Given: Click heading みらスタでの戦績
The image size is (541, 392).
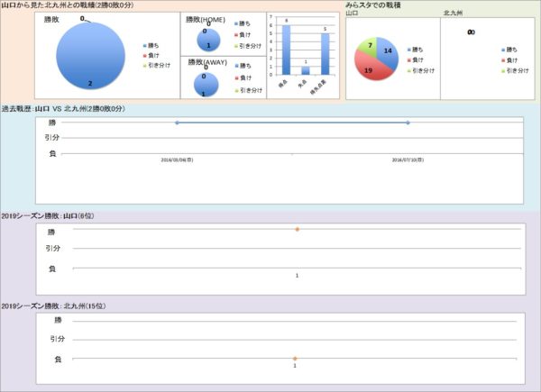Looking at the screenshot, I should [373, 5].
